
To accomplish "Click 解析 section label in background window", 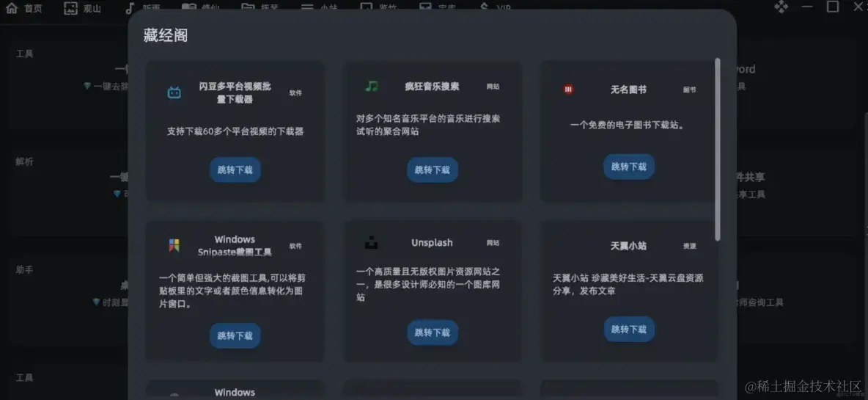I will pyautogui.click(x=24, y=161).
